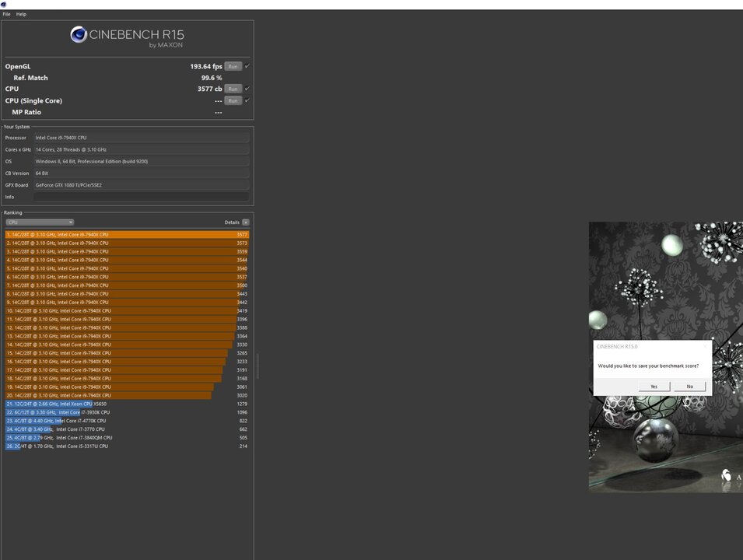Click the empty Info input field
The height and width of the screenshot is (560, 743).
(x=141, y=197)
